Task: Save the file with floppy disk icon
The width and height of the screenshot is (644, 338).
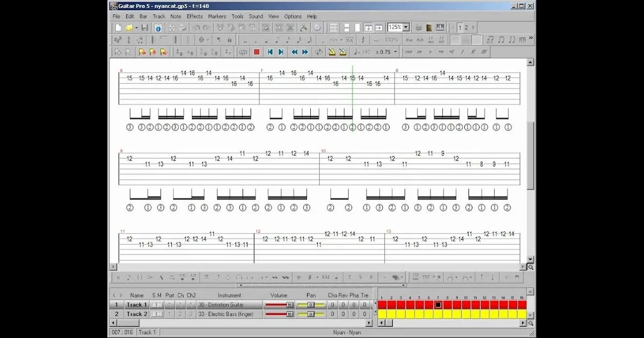Action: tap(144, 27)
